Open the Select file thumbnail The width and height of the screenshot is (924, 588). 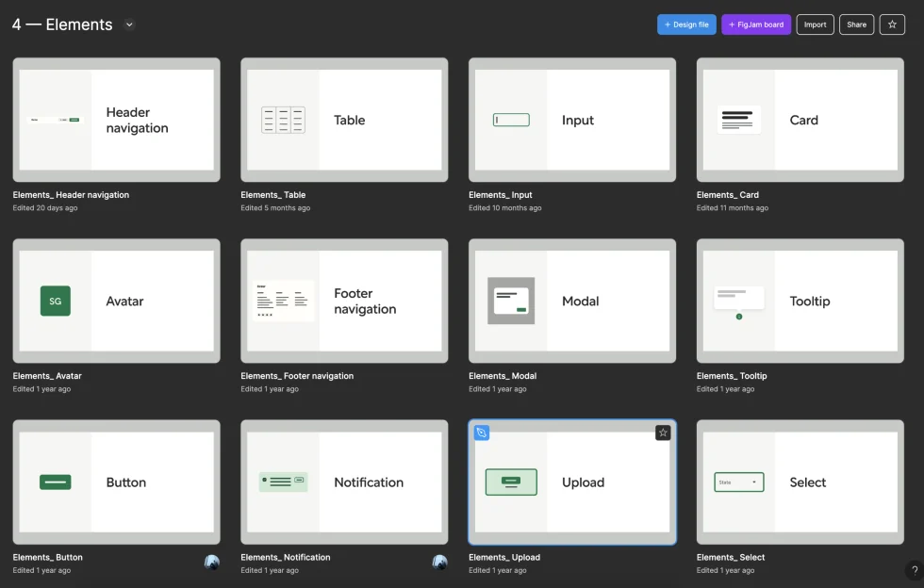click(x=800, y=482)
